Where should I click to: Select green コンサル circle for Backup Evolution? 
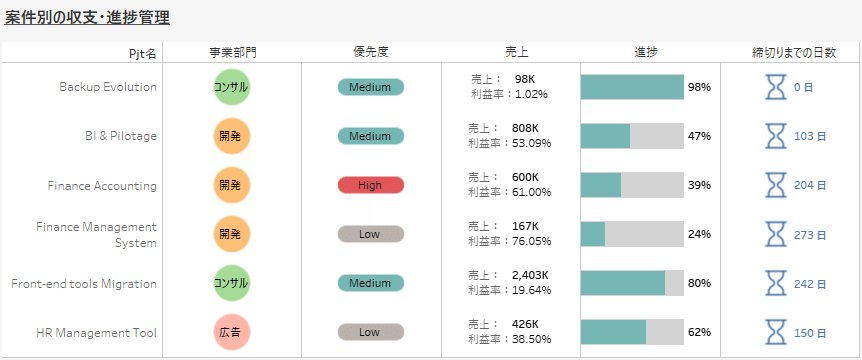pyautogui.click(x=231, y=87)
